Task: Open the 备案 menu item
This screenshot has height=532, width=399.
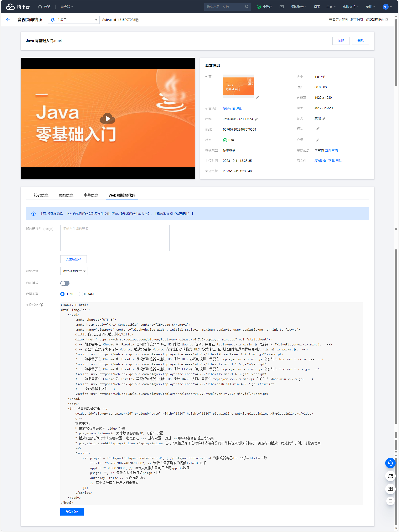Action: click(317, 6)
